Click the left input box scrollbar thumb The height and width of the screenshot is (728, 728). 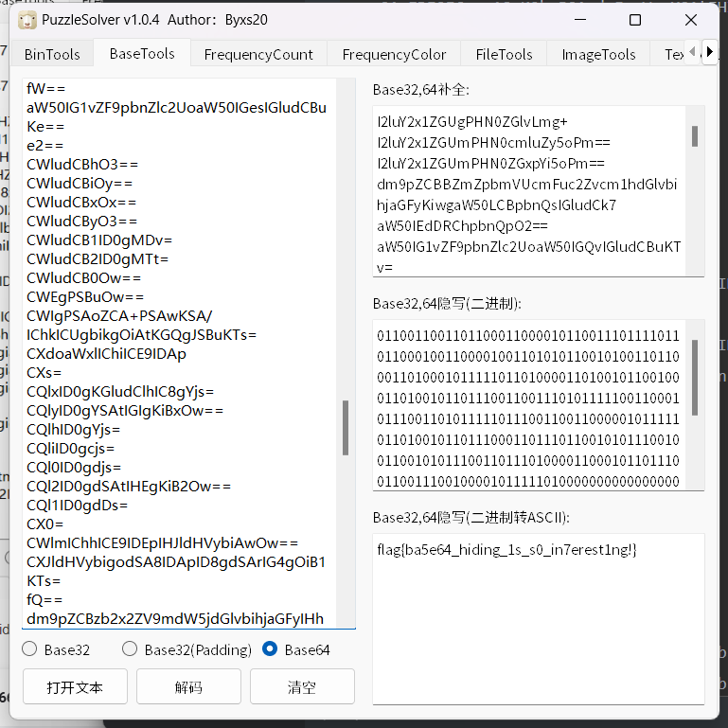point(346,428)
